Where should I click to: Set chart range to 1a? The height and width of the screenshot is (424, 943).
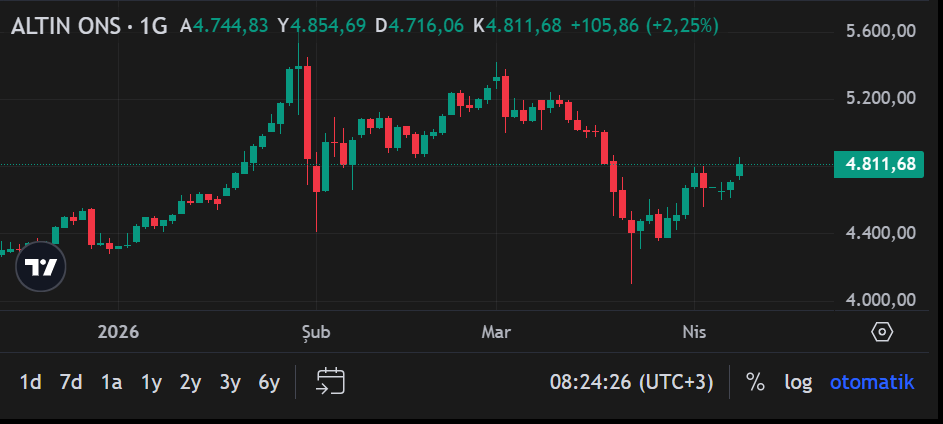click(111, 382)
